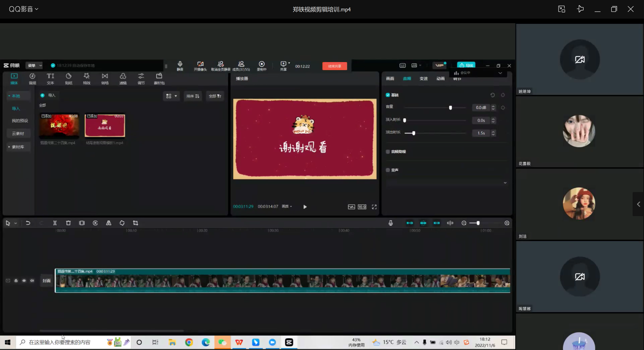This screenshot has width=644, height=350.
Task: Click the red 结束共享 button
Action: pyautogui.click(x=335, y=66)
